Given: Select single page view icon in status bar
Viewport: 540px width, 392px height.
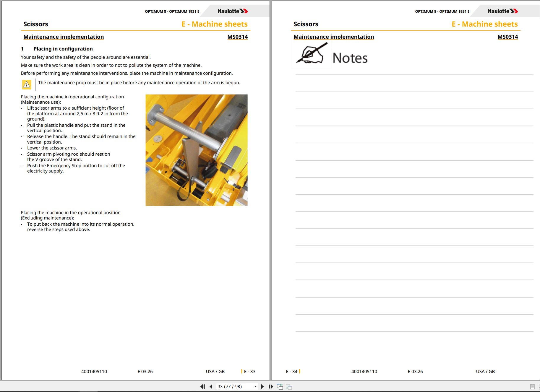Looking at the screenshot, I should pos(532,386).
